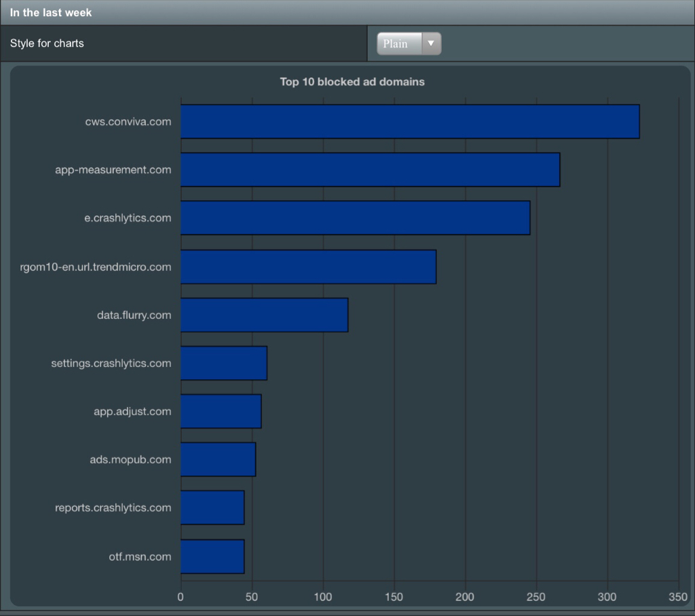Click the 100 axis value
This screenshot has height=616, width=695.
click(323, 597)
